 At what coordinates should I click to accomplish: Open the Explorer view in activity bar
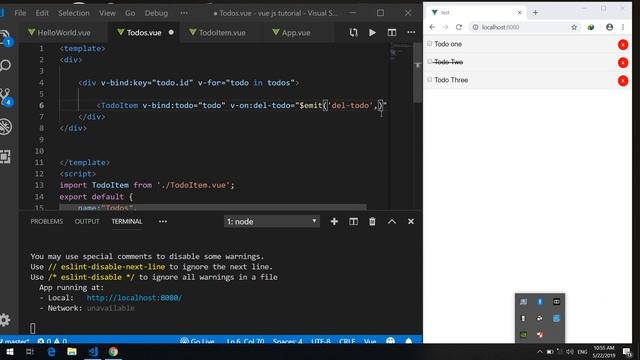pos(6,38)
